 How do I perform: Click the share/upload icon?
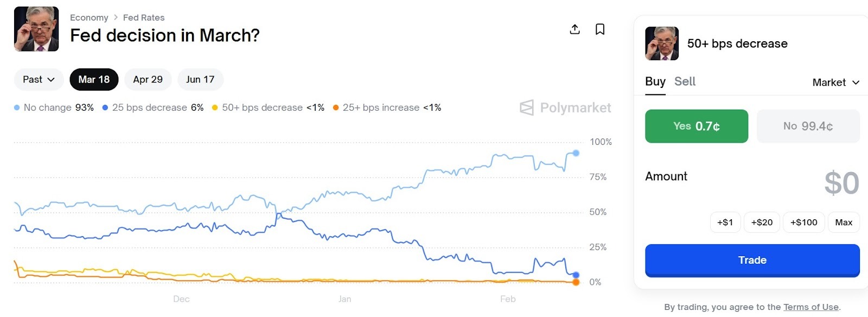click(575, 29)
